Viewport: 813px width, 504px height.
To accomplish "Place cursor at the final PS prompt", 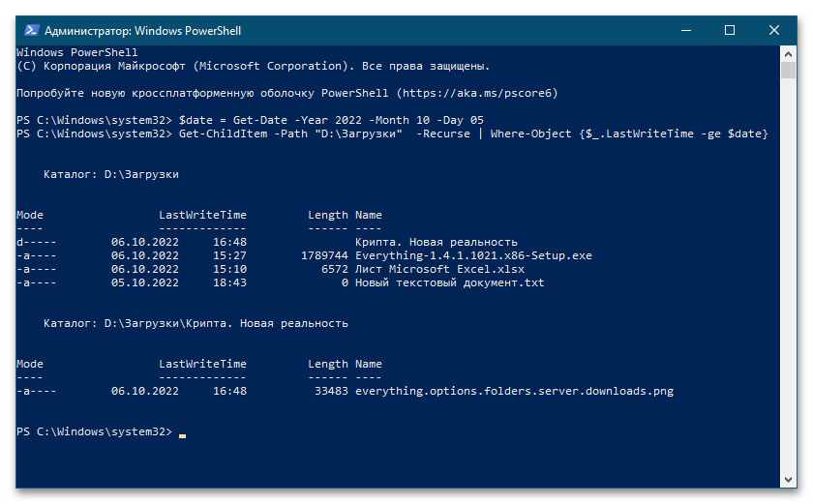I will click(182, 431).
